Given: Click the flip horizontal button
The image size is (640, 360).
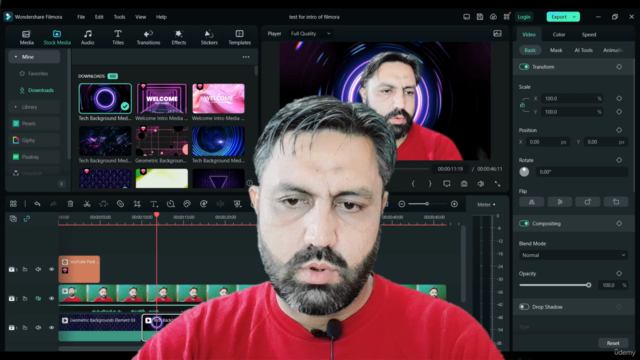Looking at the screenshot, I should click(531, 202).
